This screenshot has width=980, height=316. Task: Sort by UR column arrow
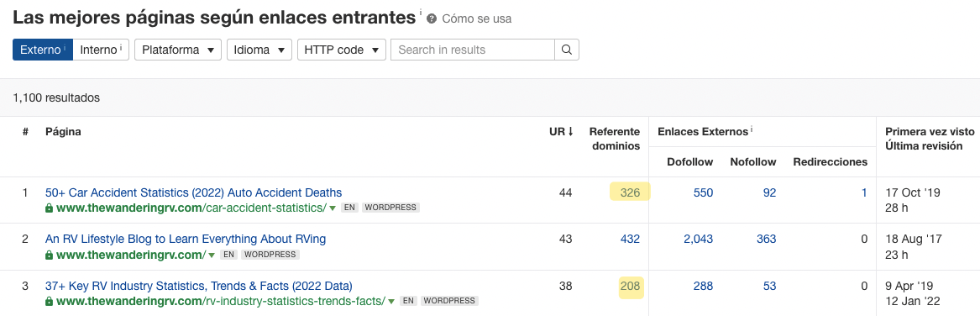(x=571, y=132)
